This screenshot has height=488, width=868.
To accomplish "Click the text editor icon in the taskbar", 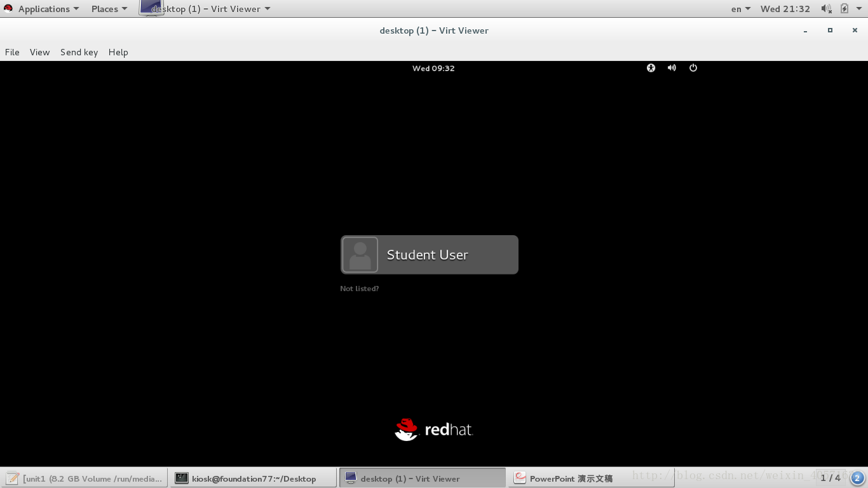I will [13, 478].
